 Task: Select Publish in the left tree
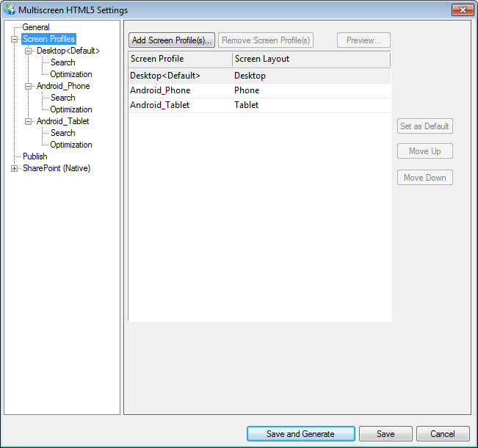(35, 156)
